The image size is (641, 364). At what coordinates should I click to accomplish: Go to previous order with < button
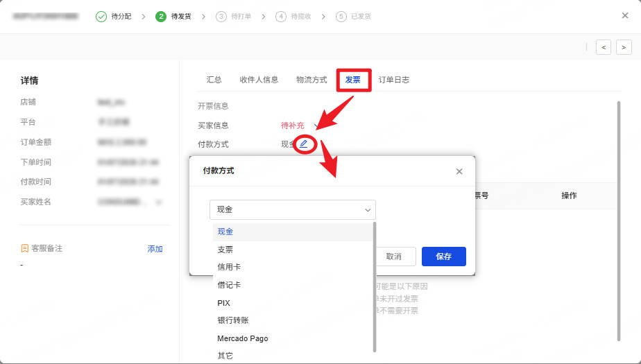point(604,47)
